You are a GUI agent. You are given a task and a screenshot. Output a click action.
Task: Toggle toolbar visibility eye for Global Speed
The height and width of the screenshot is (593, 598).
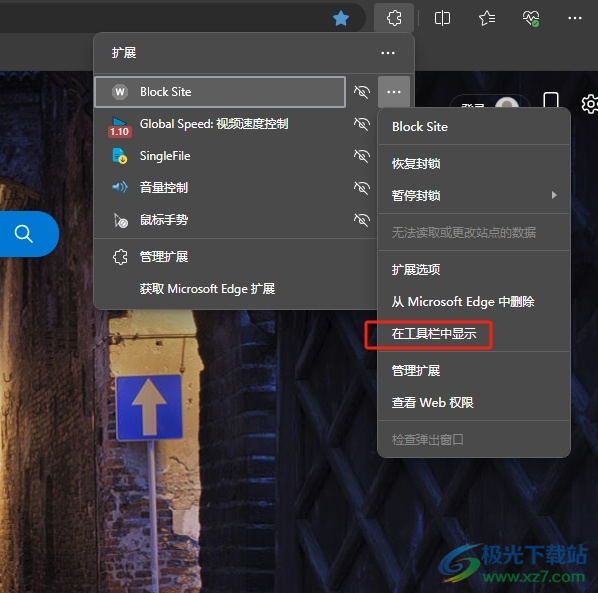[362, 124]
